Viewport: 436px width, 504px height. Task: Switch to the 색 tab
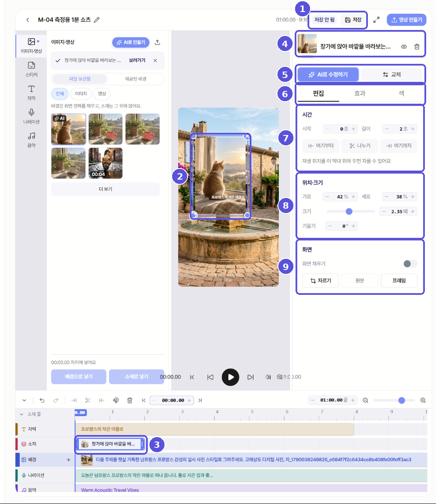(401, 93)
